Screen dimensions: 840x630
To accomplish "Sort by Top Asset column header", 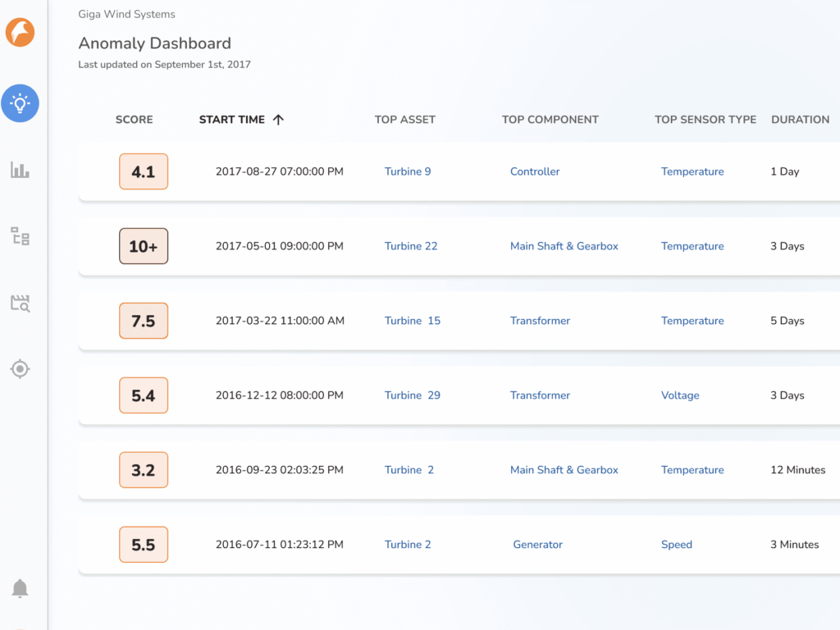I will [404, 120].
